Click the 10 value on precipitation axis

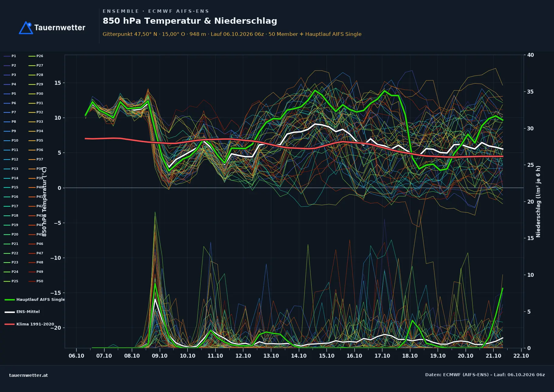[x=531, y=275]
